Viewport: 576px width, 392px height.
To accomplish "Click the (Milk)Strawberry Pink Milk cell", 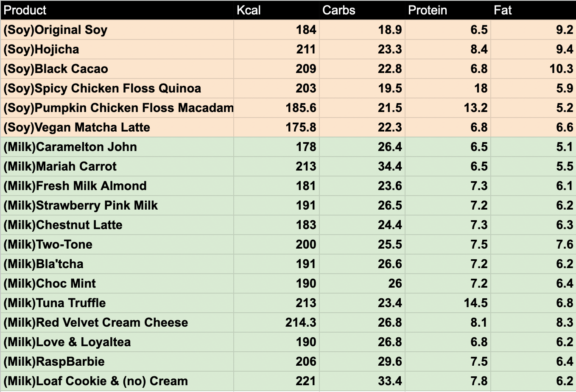I will 117,206.
